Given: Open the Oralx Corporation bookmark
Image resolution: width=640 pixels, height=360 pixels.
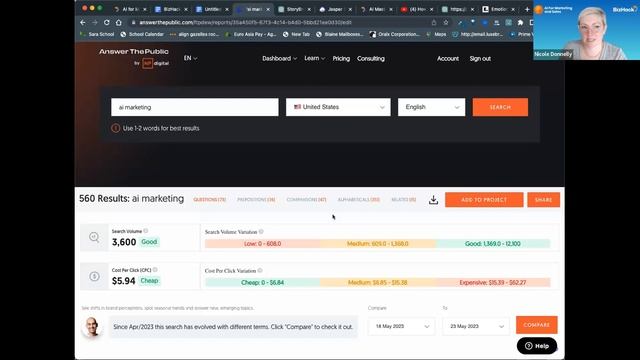Looking at the screenshot, I should click(395, 34).
